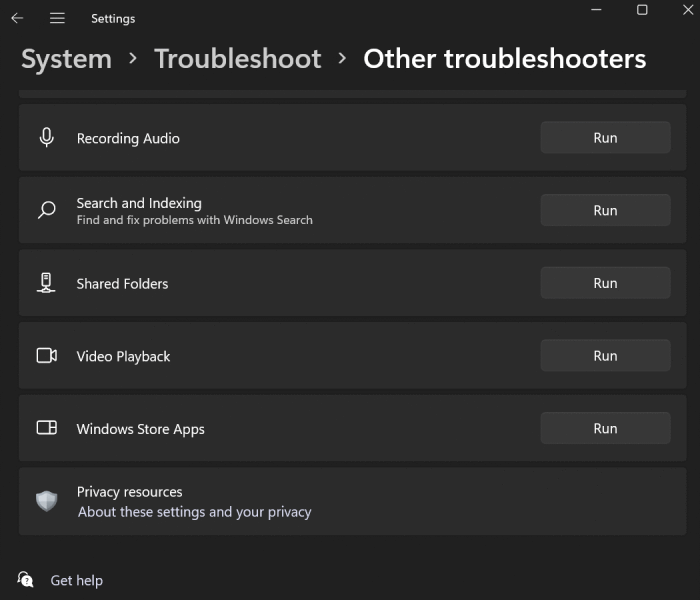Select the Shared Folders row label
The image size is (700, 600).
pos(122,283)
